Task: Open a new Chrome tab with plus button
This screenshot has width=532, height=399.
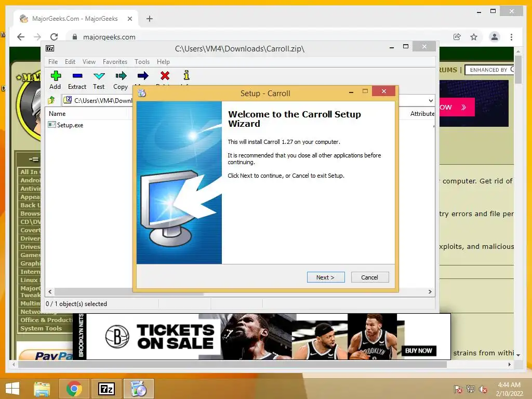Action: click(x=149, y=19)
